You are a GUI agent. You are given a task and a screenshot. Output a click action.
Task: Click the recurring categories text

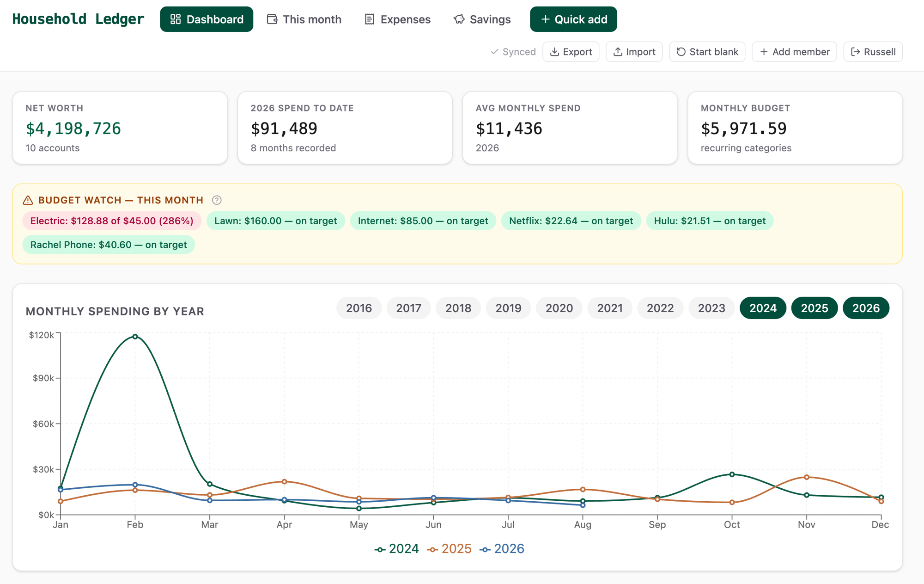click(x=746, y=148)
